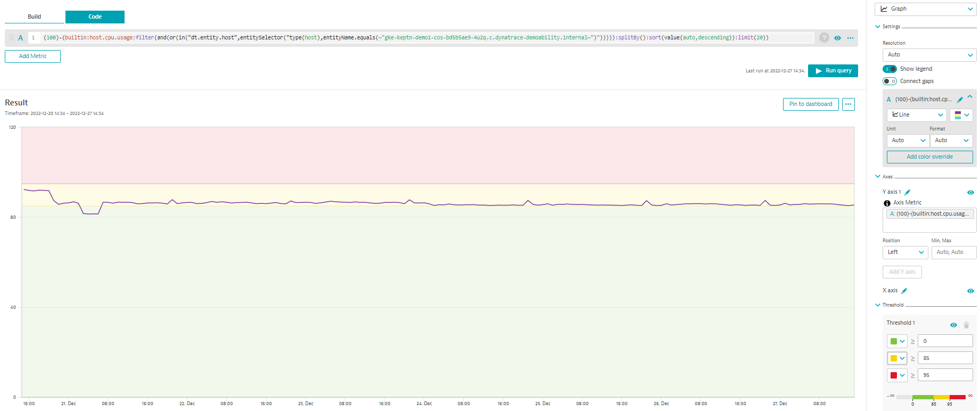Click the Min, Max input field
Viewport: 980px width, 411px height.
[954, 252]
